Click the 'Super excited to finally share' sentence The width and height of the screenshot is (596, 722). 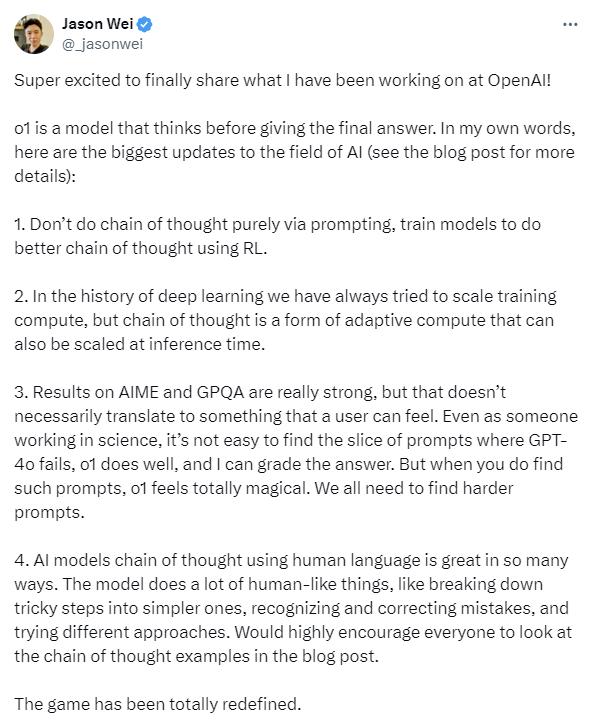[283, 80]
